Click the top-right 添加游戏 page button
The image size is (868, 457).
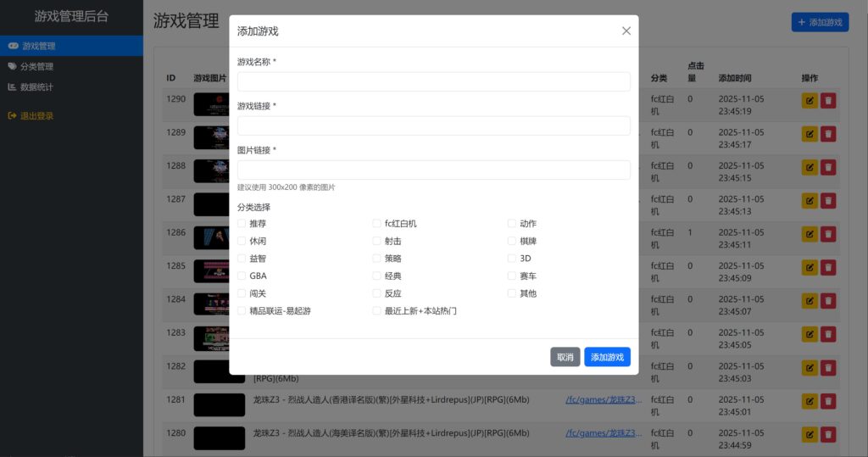[820, 22]
